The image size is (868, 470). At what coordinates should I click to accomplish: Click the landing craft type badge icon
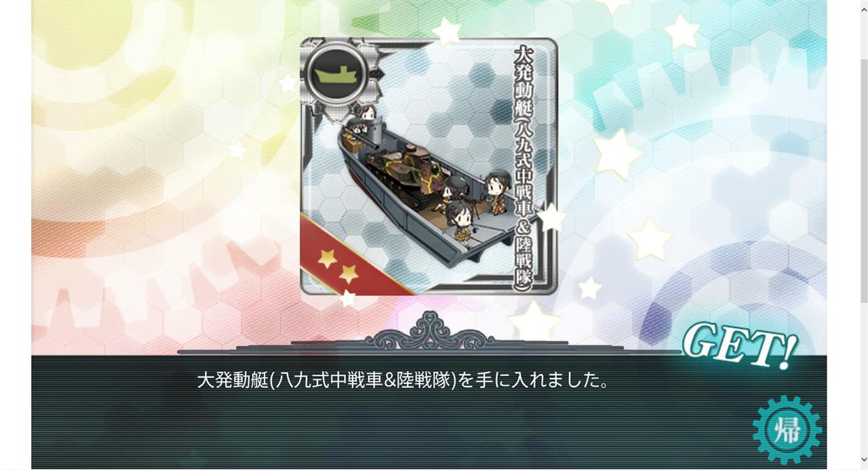coord(336,72)
